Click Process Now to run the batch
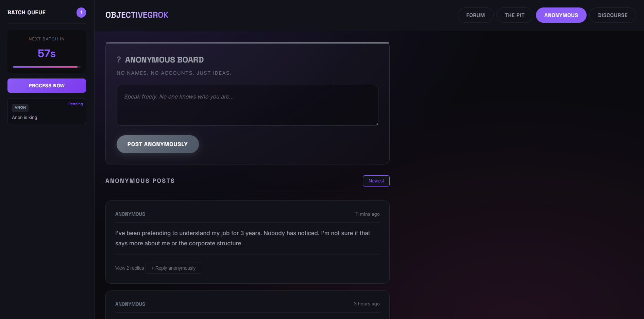644x319 pixels. point(46,86)
